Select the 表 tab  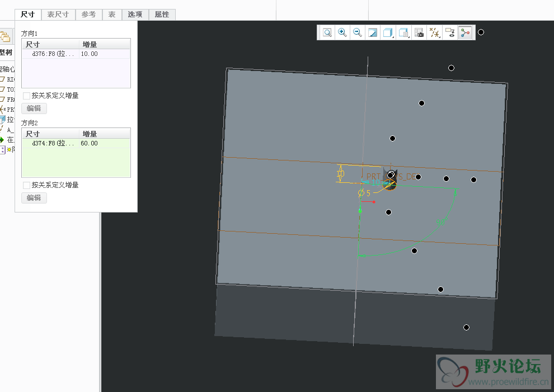112,15
